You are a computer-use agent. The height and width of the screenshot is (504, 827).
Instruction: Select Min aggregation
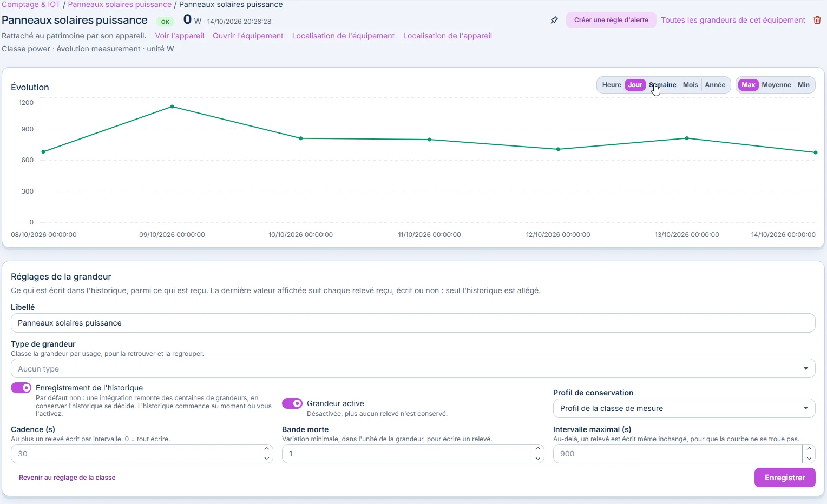coord(804,85)
